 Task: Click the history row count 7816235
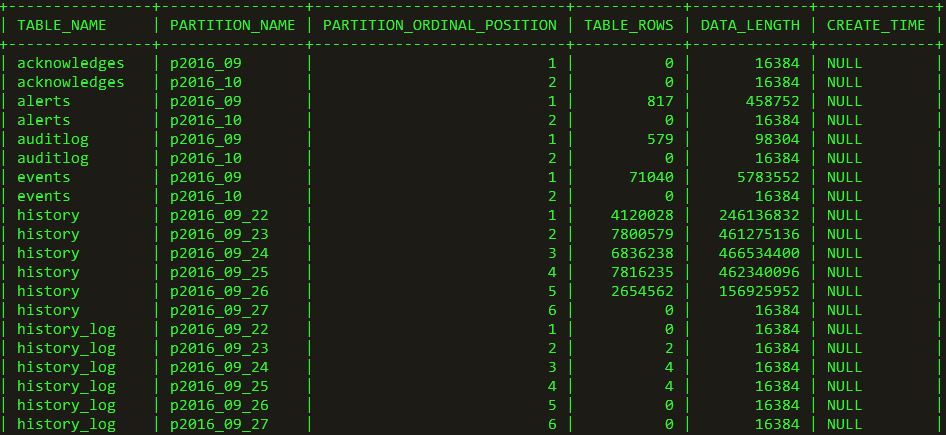[643, 272]
